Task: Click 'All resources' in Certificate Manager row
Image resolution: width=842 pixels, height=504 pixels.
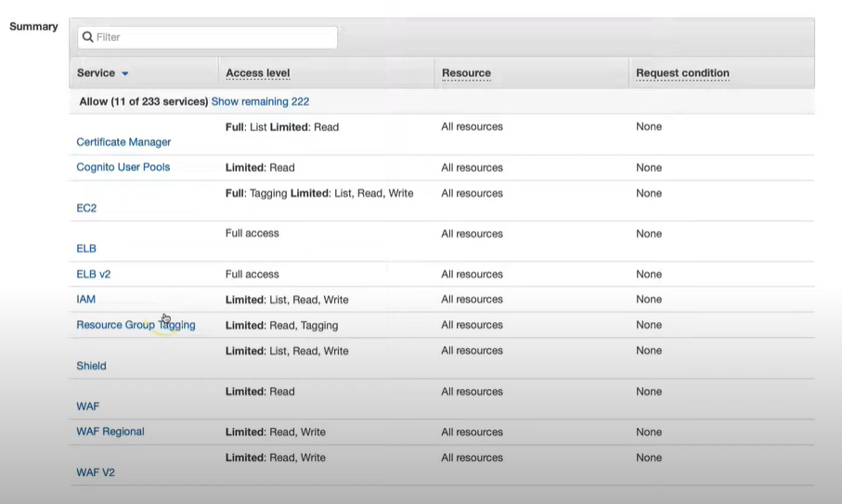Action: pyautogui.click(x=472, y=126)
